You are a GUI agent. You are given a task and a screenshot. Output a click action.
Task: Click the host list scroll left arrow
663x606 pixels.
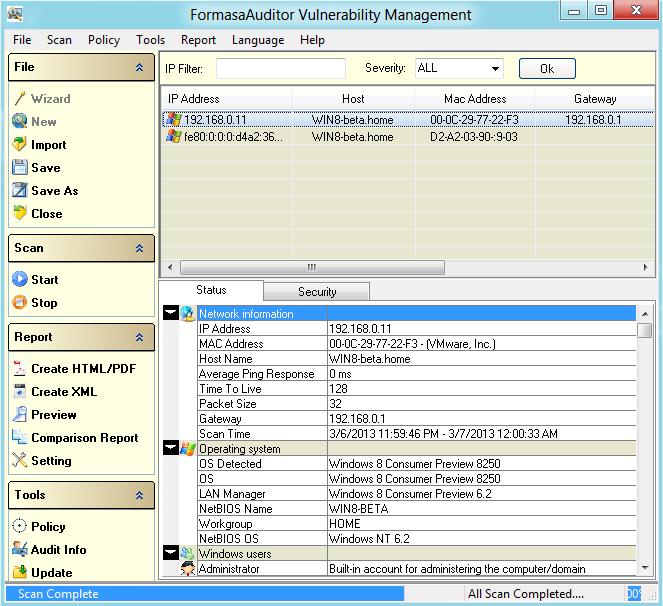[x=170, y=267]
